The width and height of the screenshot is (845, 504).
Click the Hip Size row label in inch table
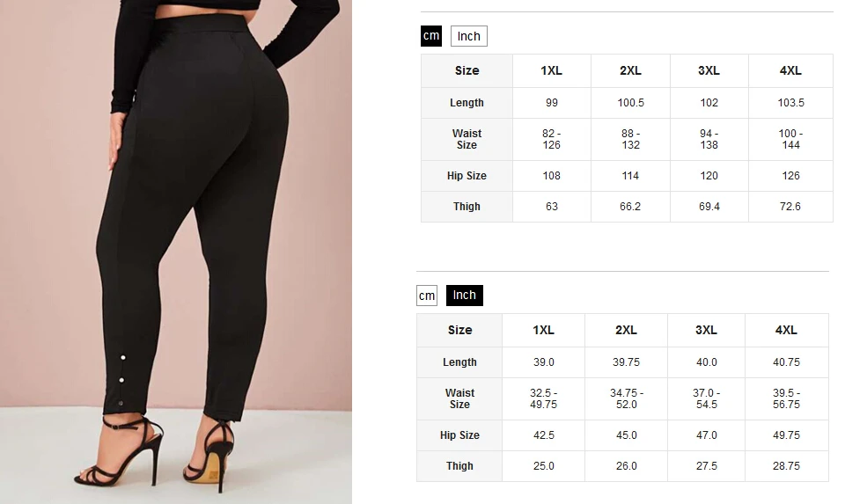459,435
